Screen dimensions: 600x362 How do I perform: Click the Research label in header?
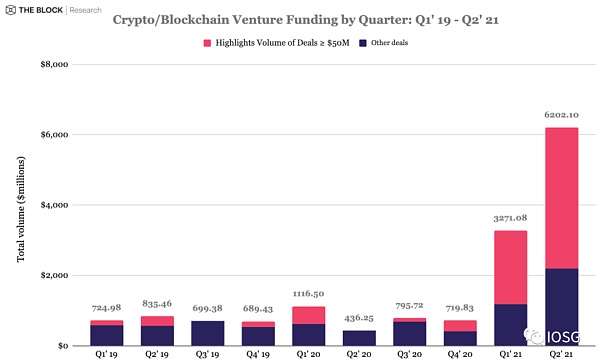86,10
